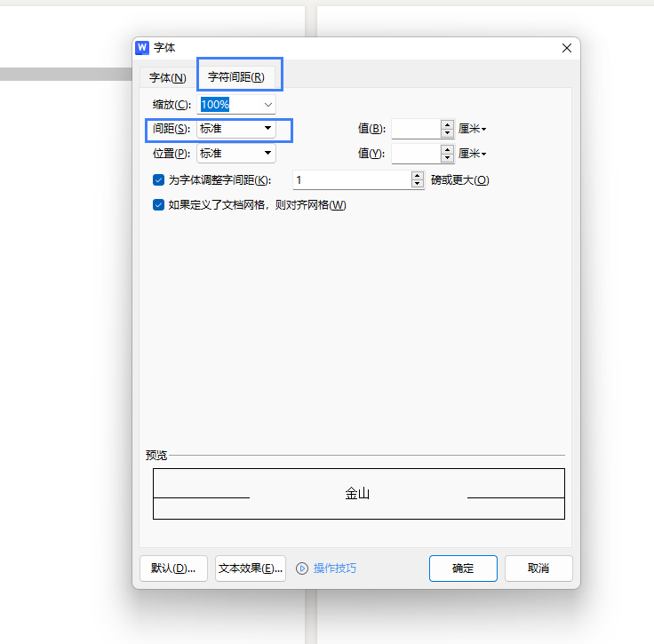The image size is (654, 644).
Task: Decrease the 值(B) value with down arrow
Action: pyautogui.click(x=448, y=133)
